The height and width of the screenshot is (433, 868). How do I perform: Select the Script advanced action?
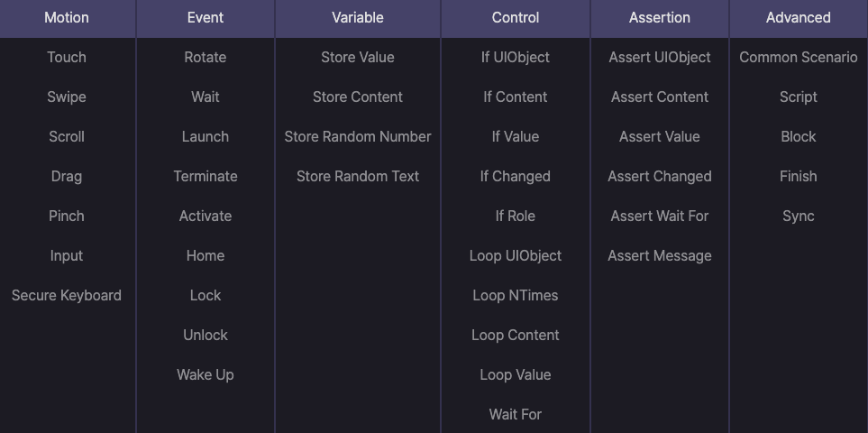coord(799,97)
